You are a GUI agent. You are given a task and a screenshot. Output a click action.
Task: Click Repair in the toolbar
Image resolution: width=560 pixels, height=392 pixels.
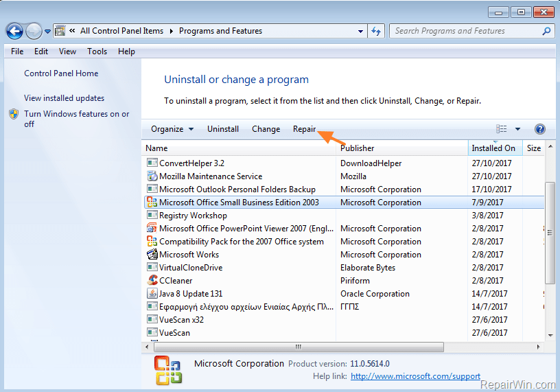[304, 129]
